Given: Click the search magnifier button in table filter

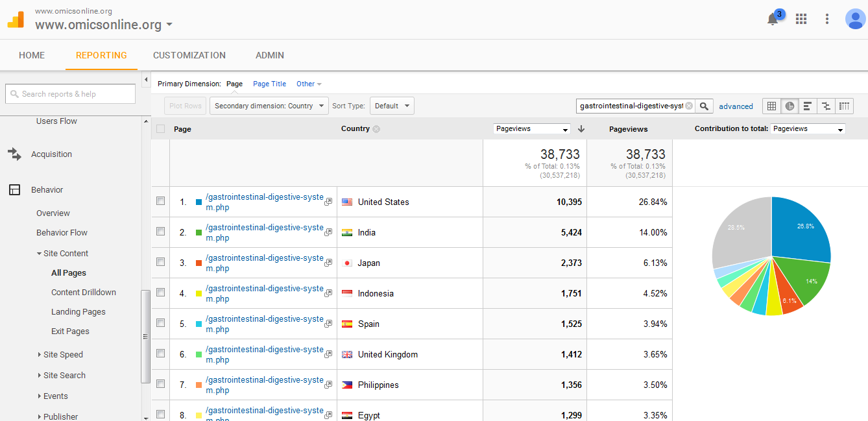Looking at the screenshot, I should 705,106.
